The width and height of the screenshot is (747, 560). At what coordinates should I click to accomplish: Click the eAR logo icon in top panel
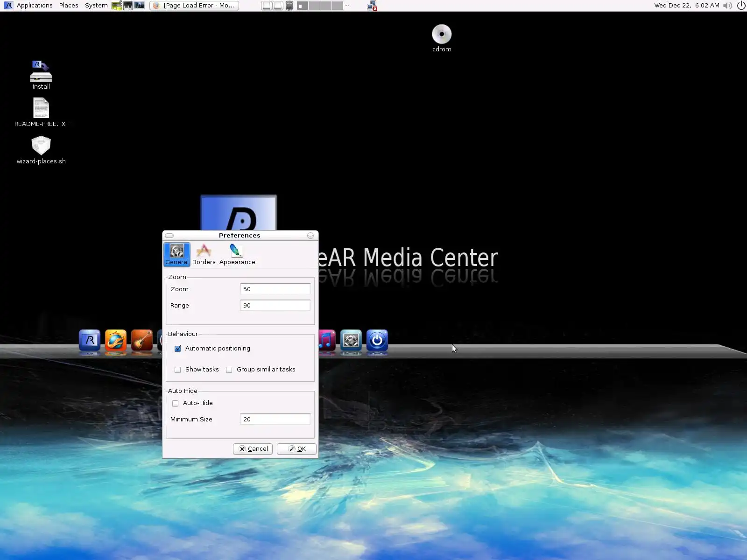point(8,6)
